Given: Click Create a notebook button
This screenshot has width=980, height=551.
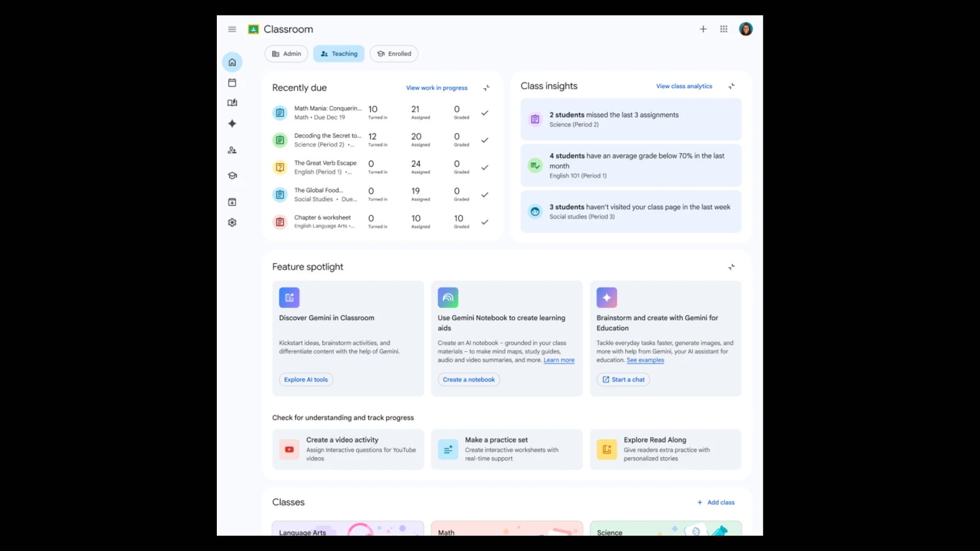Looking at the screenshot, I should tap(469, 380).
